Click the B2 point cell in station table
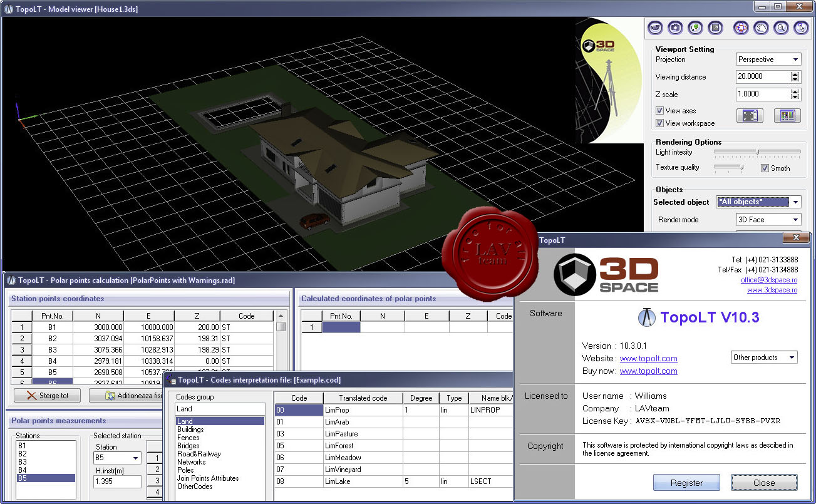 pos(52,339)
